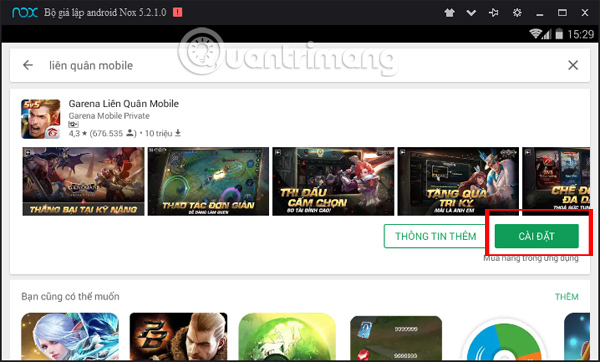Expand the Nox title bar dropdown arrow
600x362 pixels.
471,13
